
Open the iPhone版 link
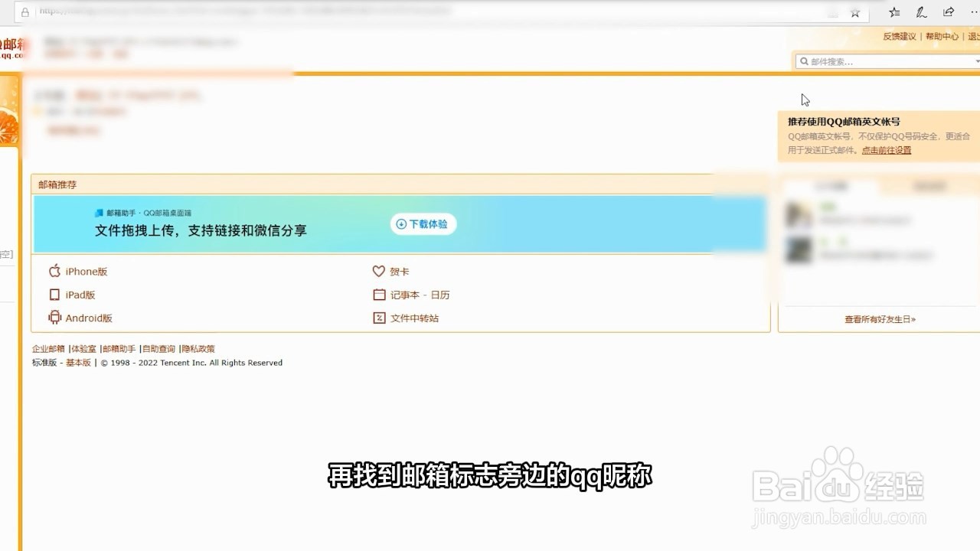[87, 272]
